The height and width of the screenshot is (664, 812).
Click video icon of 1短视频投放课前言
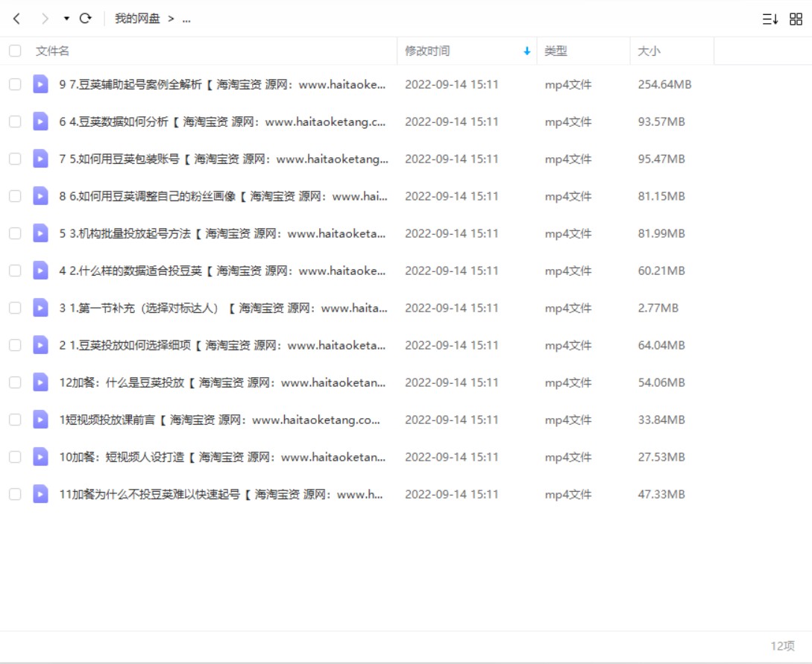coord(40,420)
